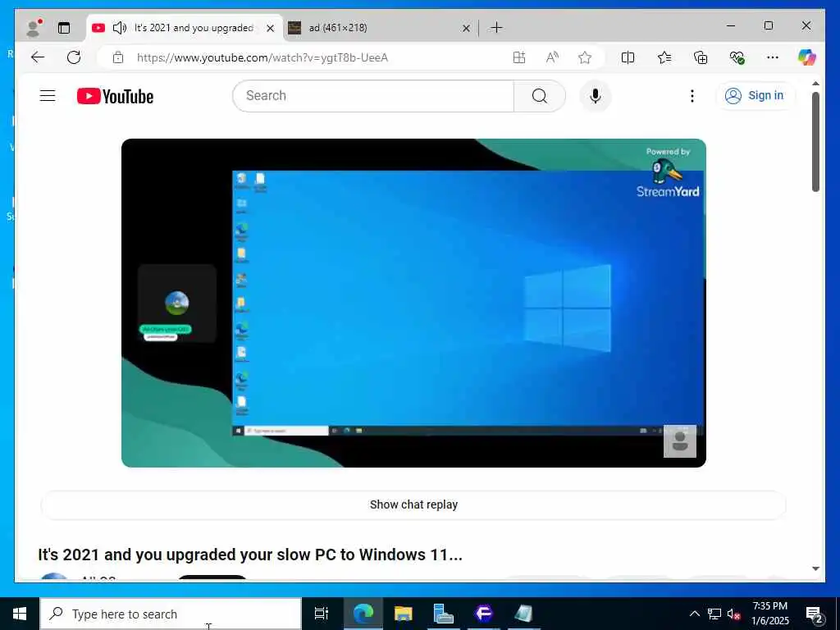Image resolution: width=840 pixels, height=630 pixels.
Task: Go to YouTube home via logo
Action: (115, 97)
